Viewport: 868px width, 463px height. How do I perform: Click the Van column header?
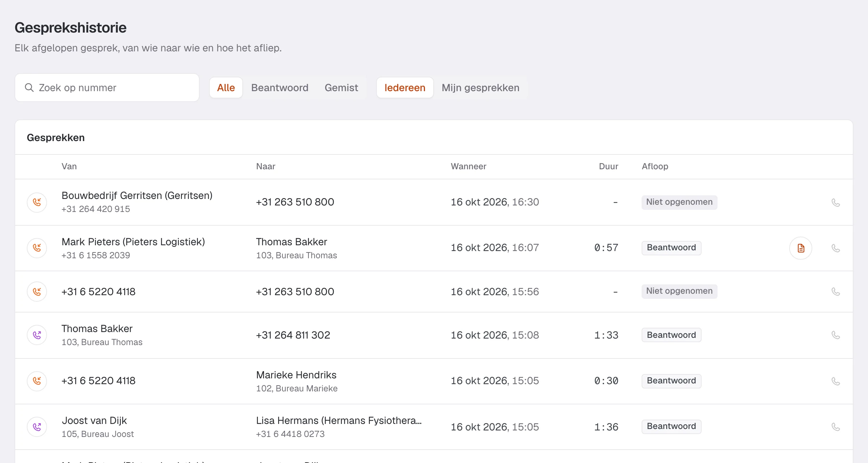(x=69, y=166)
